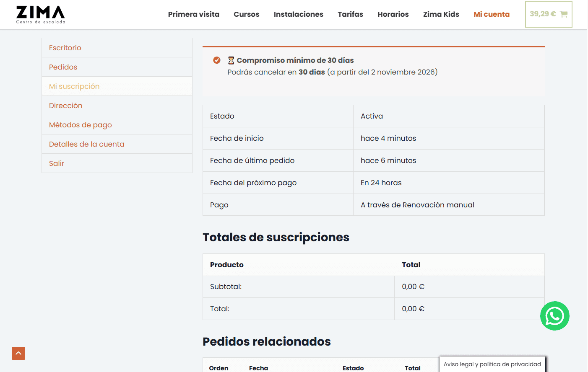Select Mi cuenta in the top menu
This screenshot has height=372, width=588.
click(x=492, y=14)
